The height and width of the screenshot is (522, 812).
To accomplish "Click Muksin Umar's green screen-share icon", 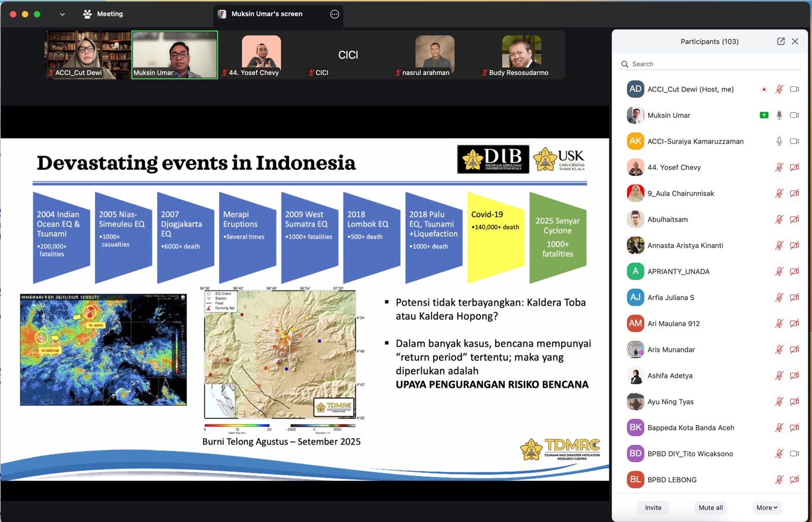I will (764, 115).
